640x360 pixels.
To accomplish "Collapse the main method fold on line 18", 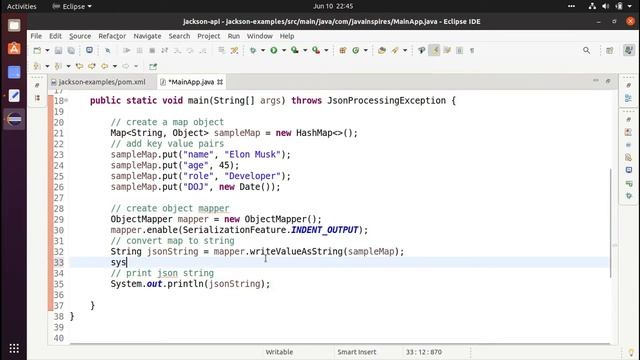I will [x=67, y=100].
